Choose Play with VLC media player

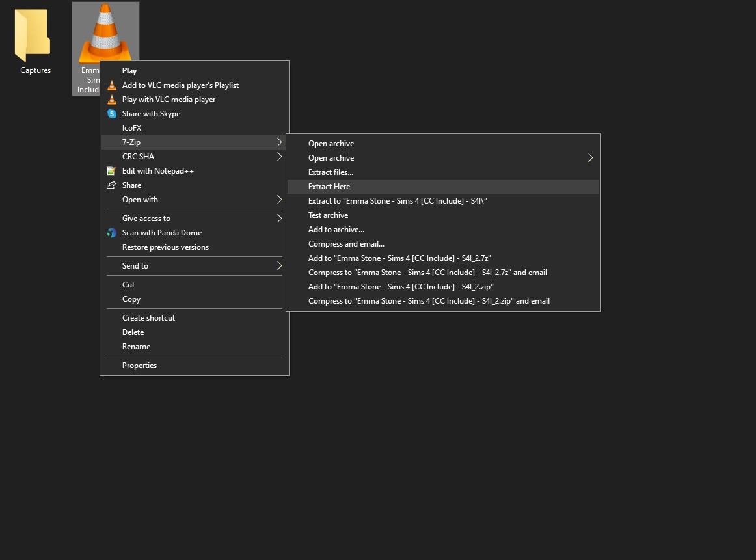195,100
